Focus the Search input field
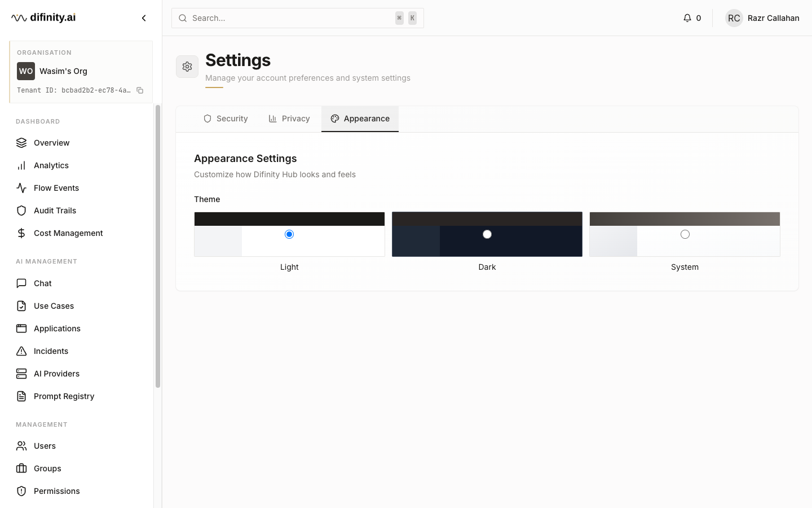Viewport: 812px width, 508px height. 298,18
